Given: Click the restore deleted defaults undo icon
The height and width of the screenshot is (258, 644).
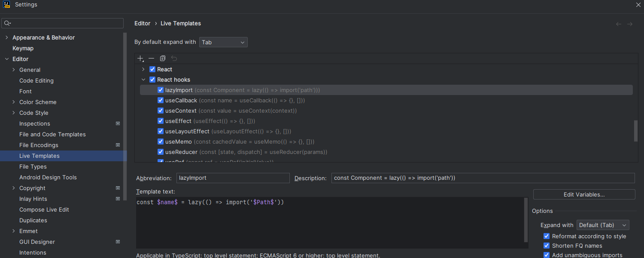Looking at the screenshot, I should [x=174, y=58].
